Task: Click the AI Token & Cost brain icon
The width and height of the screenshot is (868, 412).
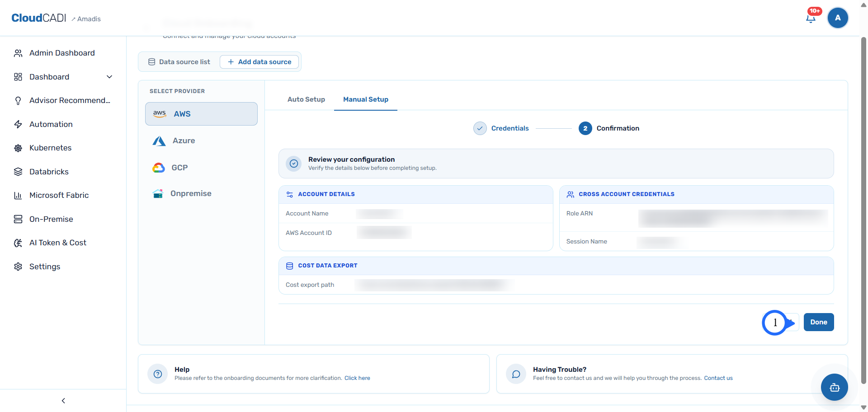Action: click(18, 243)
